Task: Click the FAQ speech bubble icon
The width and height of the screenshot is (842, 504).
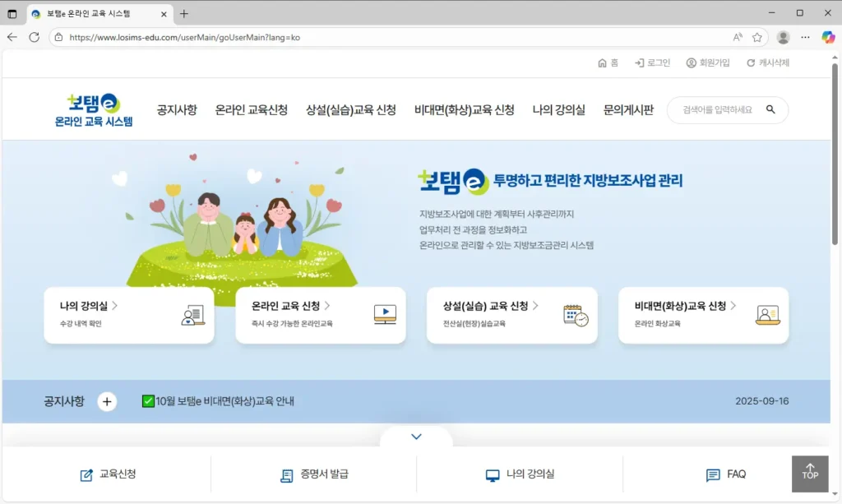Action: [x=711, y=474]
